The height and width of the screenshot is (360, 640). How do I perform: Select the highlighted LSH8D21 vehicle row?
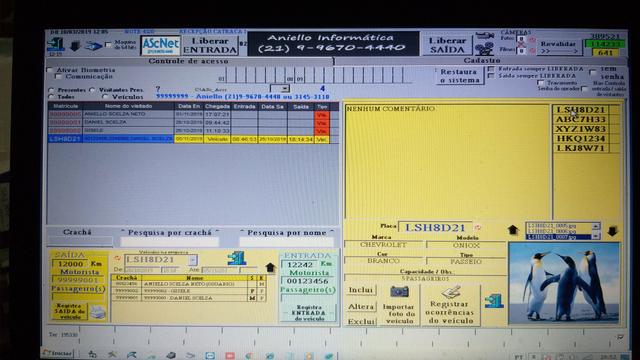point(193,139)
